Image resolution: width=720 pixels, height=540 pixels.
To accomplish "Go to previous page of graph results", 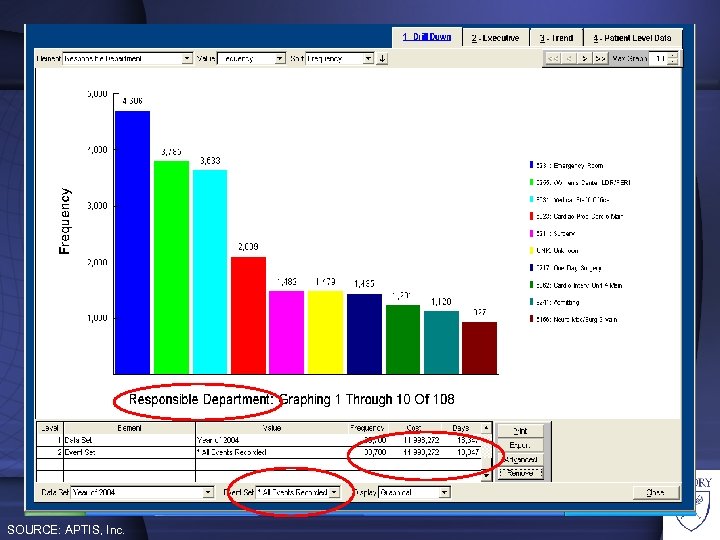I will [x=569, y=58].
